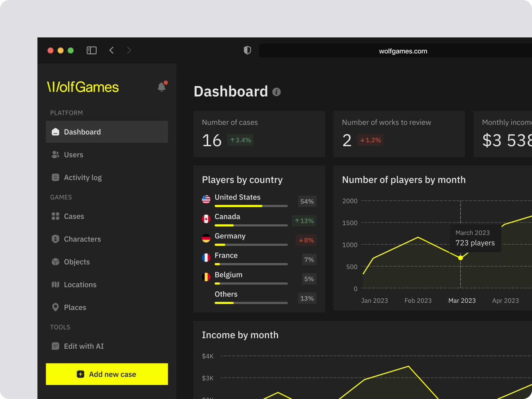Open the Dashboard section in sidebar
532x399 pixels.
coord(82,132)
